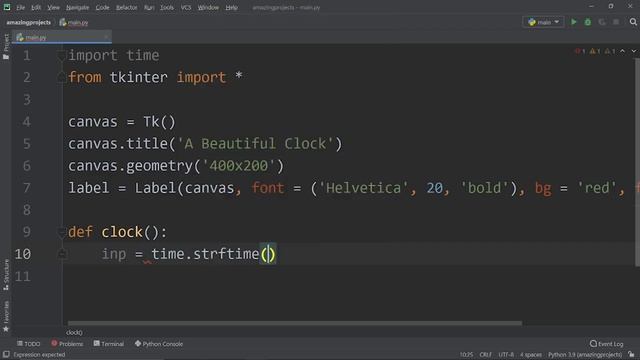Click the Python 3.9 interpreter selector

(585, 355)
